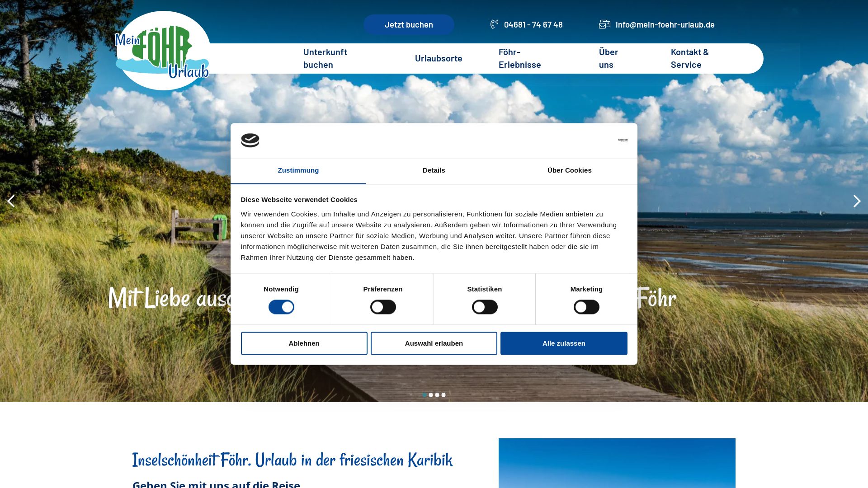Open Urlaubsorte menu item
The width and height of the screenshot is (868, 488).
[439, 58]
